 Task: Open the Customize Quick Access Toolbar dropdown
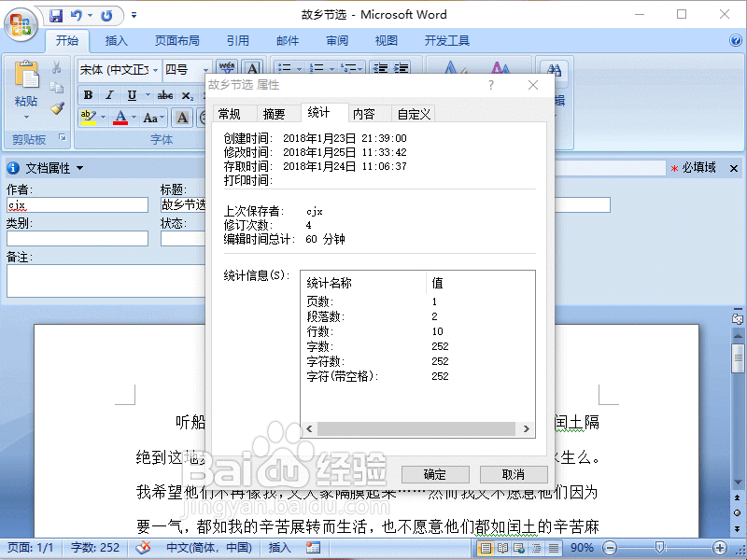(134, 15)
